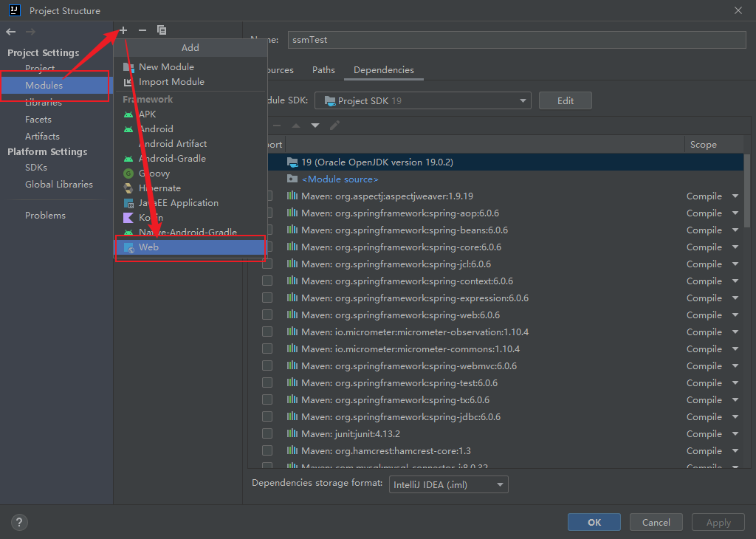The width and height of the screenshot is (756, 539).
Task: Open Dependencies storage format dropdown
Action: pyautogui.click(x=448, y=484)
